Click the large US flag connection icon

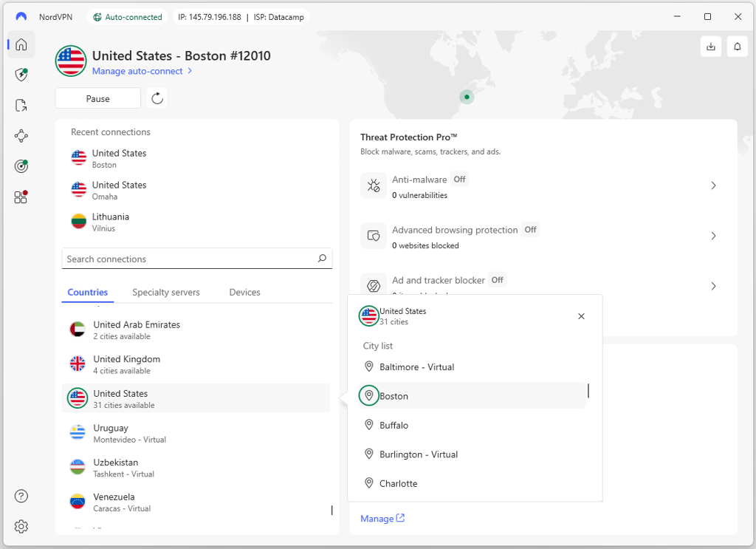coord(71,61)
